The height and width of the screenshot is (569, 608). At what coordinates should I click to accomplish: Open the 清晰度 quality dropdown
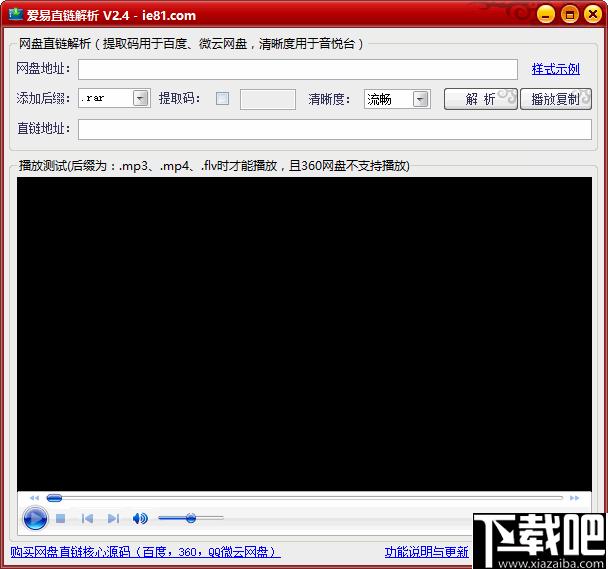[x=420, y=99]
